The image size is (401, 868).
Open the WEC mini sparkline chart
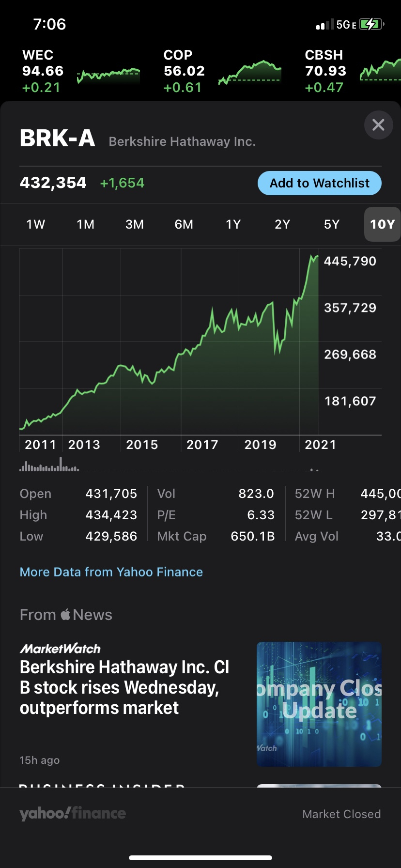coord(108,76)
